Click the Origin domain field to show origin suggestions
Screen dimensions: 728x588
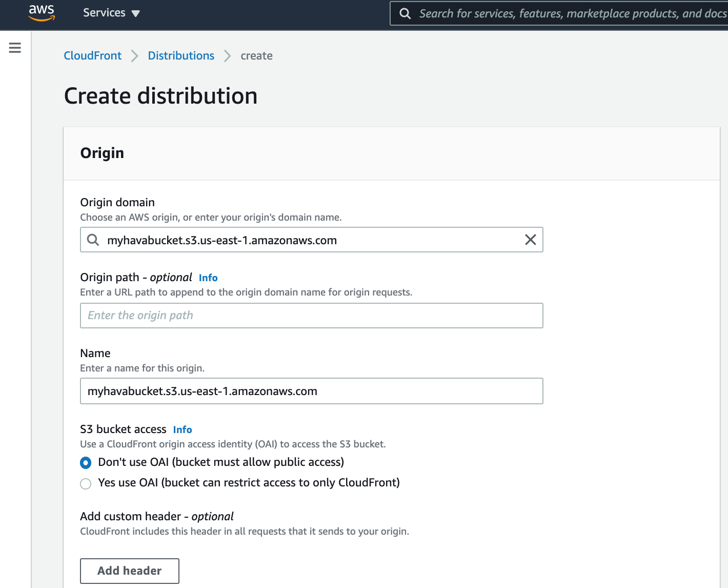[308, 240]
